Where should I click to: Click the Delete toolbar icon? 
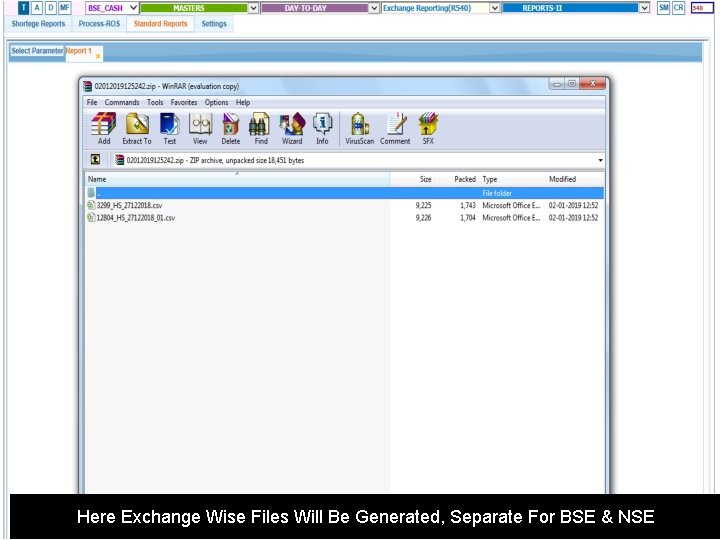231,129
